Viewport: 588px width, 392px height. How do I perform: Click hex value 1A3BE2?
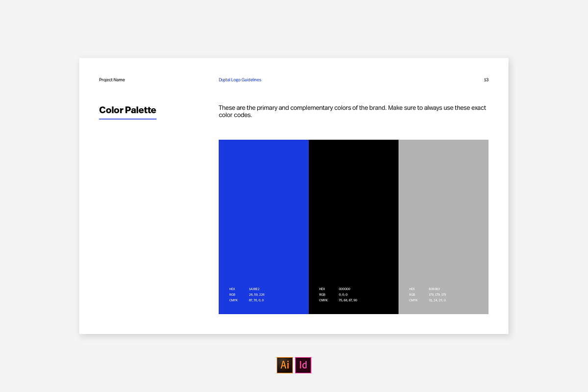[x=254, y=289]
